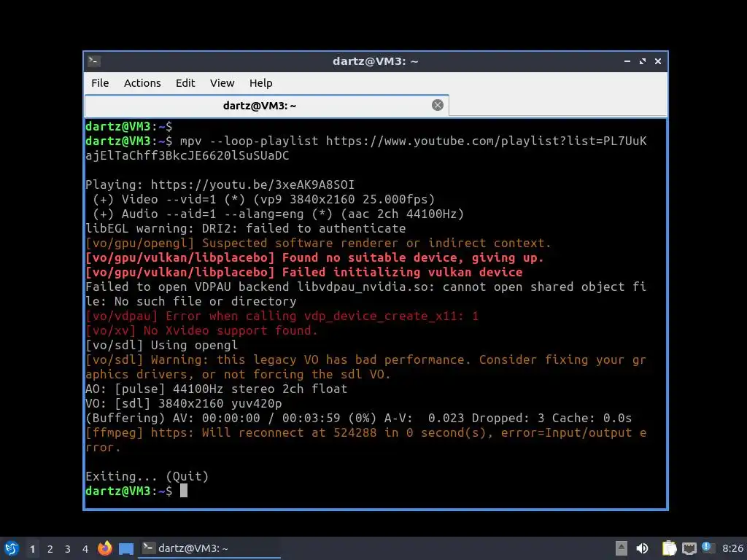Screen dimensions: 747x560
Task: Switch to desktop 2 in pager
Action: pyautogui.click(x=50, y=549)
